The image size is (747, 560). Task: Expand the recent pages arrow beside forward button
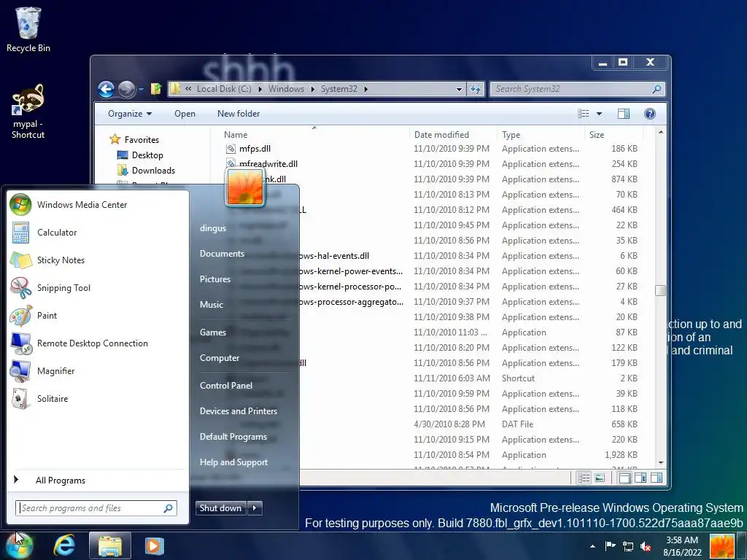point(141,89)
